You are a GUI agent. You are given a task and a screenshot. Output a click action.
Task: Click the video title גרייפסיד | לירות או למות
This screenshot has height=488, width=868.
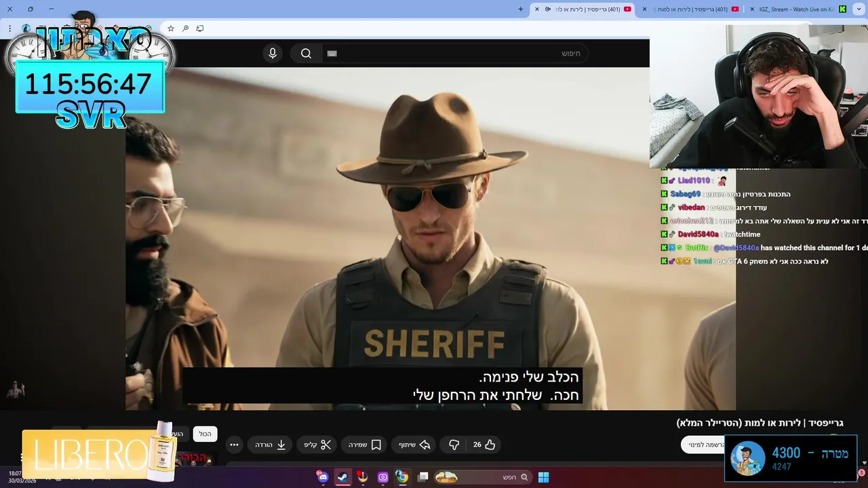759,423
